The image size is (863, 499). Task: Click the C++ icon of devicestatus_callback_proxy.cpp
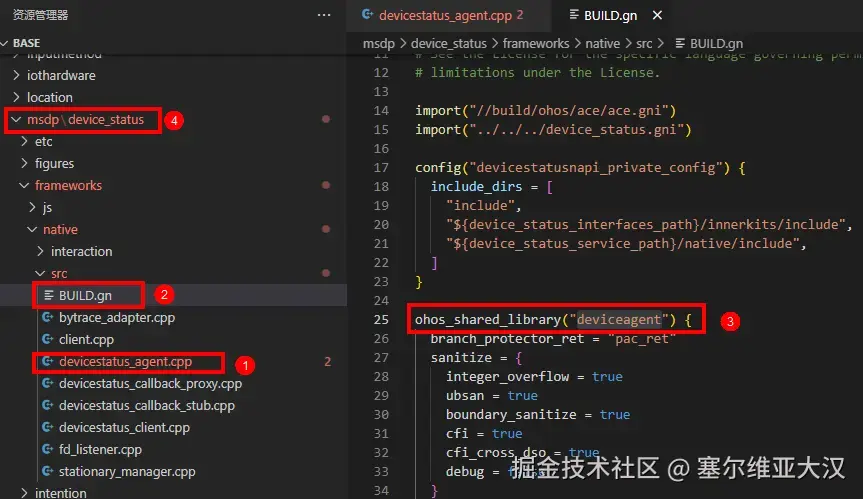[48, 383]
